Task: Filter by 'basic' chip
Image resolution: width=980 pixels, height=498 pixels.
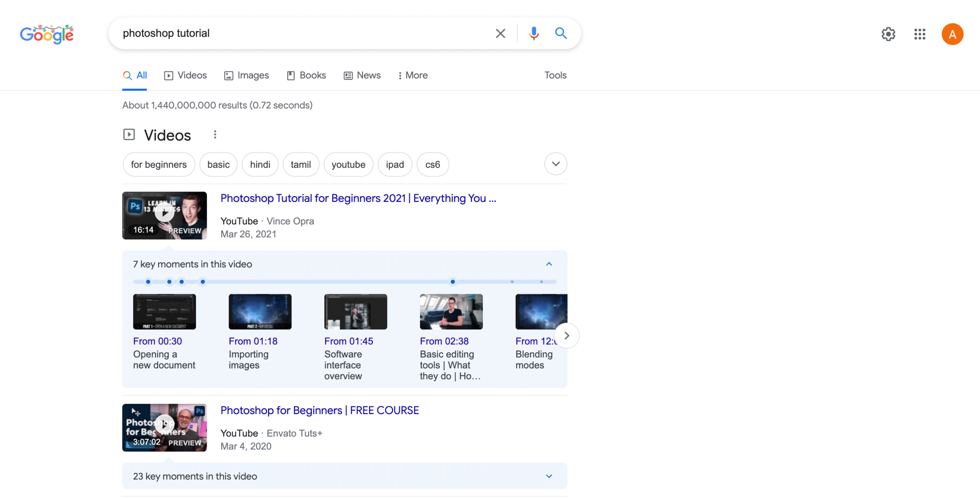Action: point(218,164)
